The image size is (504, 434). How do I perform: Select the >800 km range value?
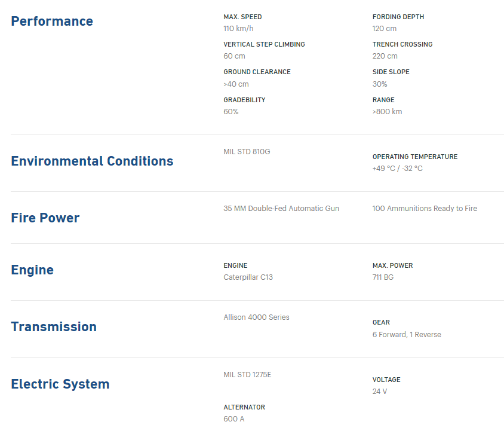pyautogui.click(x=388, y=112)
